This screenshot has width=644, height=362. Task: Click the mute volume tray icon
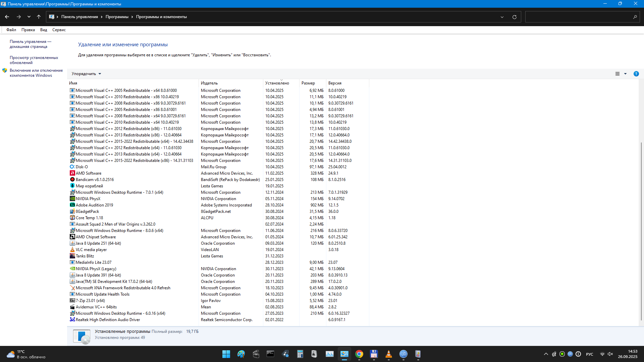(x=610, y=354)
